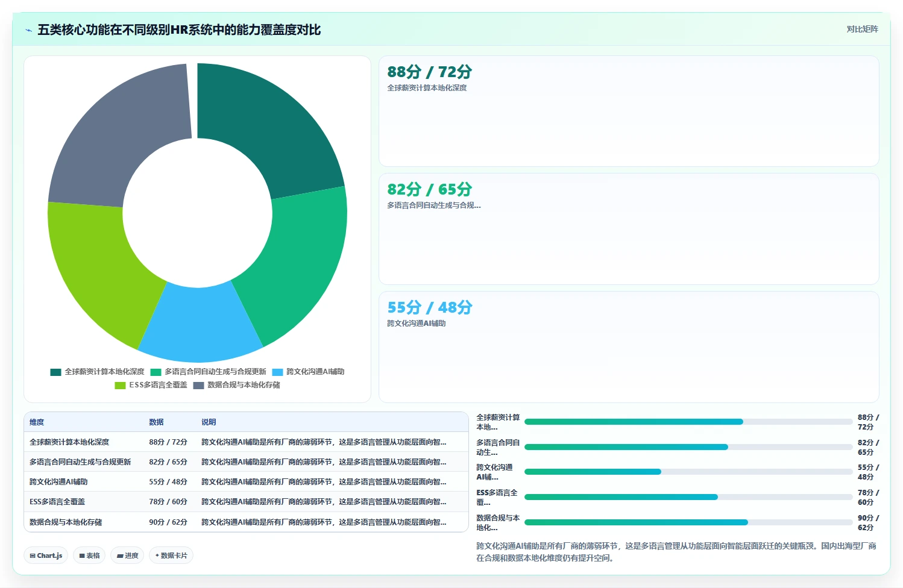
Task: Click the 对比矩阵 label in the header
Action: 862,29
